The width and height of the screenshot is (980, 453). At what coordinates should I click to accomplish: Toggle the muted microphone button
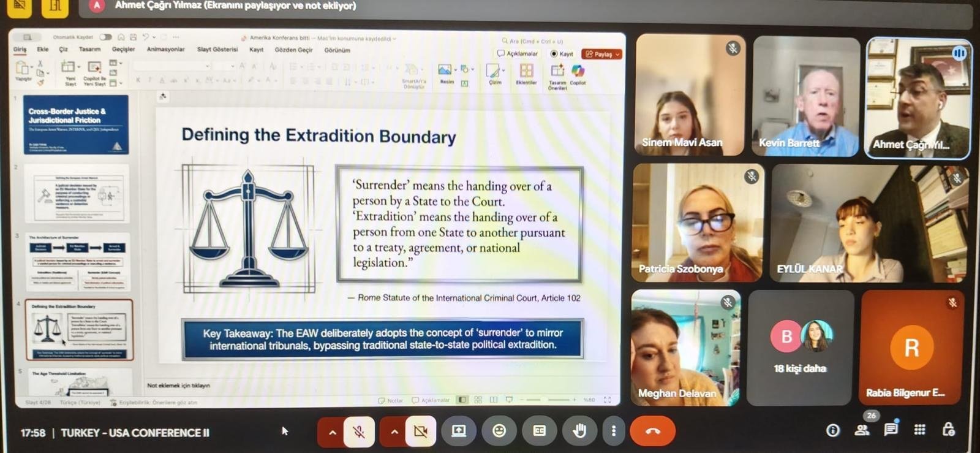359,432
